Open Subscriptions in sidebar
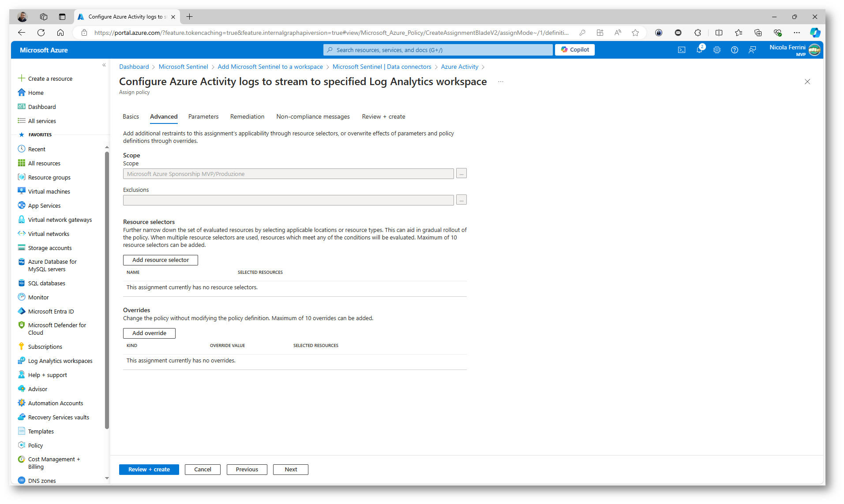Image resolution: width=844 pixels, height=504 pixels. [45, 347]
